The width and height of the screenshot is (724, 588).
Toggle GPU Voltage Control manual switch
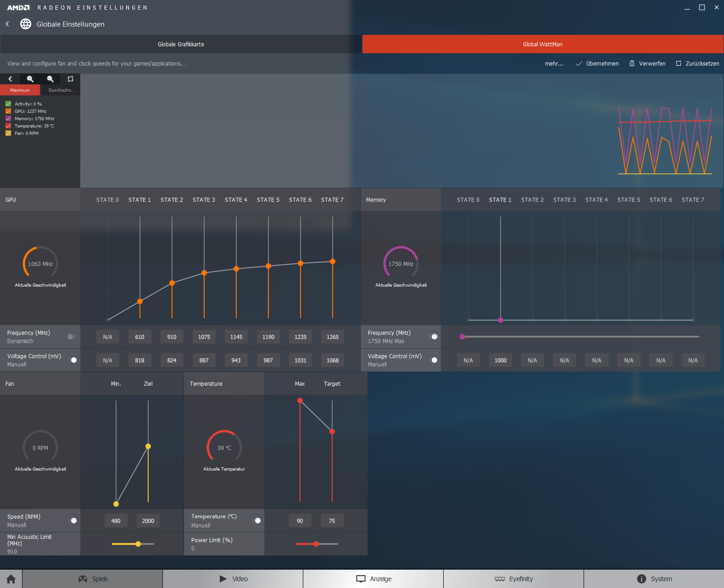tap(72, 360)
